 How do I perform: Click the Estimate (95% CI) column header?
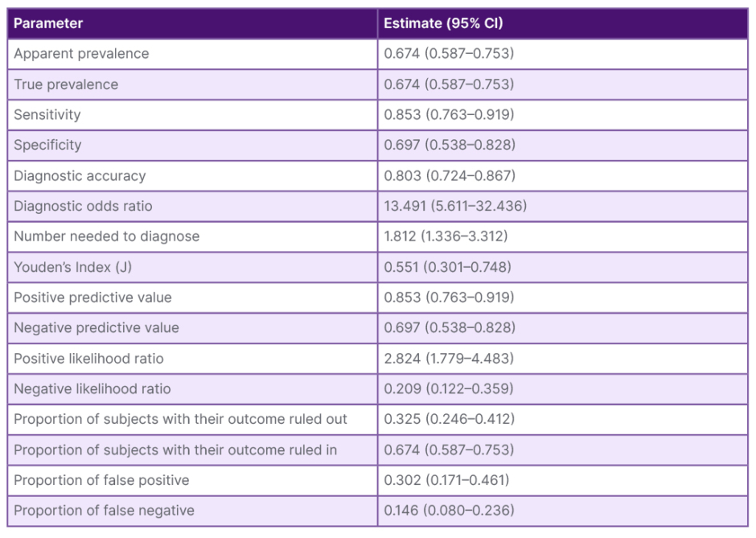point(443,23)
